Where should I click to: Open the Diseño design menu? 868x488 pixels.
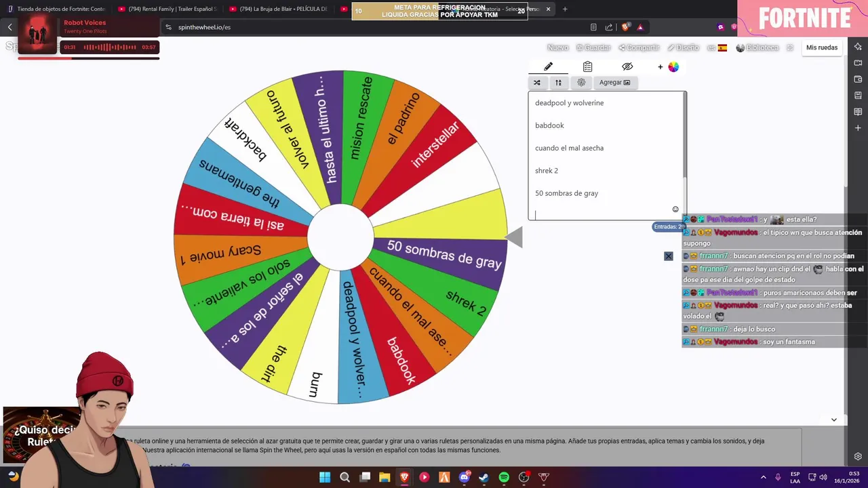tap(683, 47)
